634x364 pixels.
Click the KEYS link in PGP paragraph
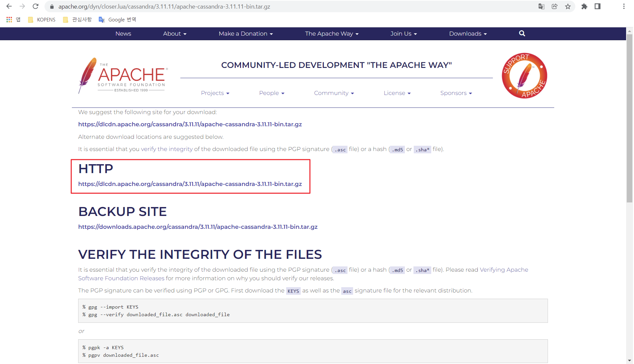click(x=293, y=291)
